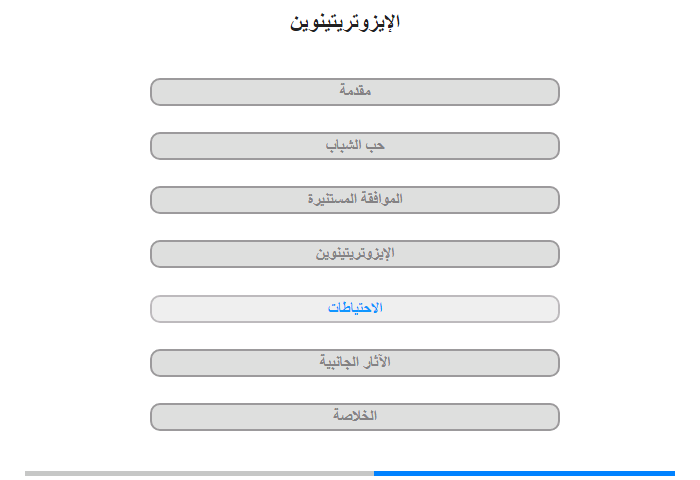Open the الآثار الجانبية side effects section
Image resolution: width=700 pixels, height=480 pixels.
click(355, 363)
